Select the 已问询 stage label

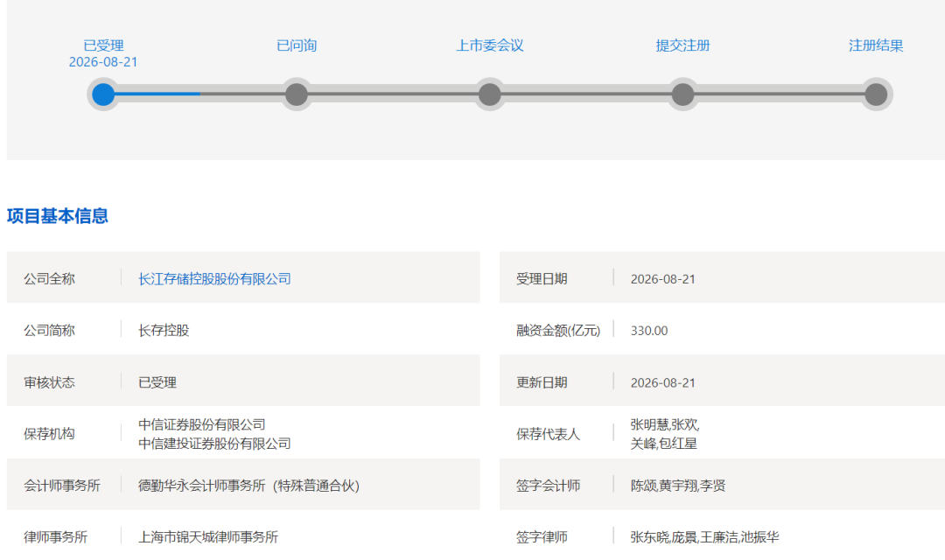coord(297,45)
